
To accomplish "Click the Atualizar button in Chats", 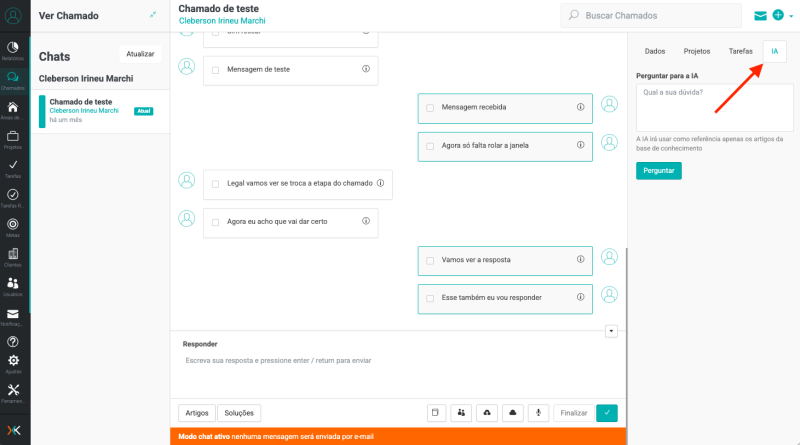I will coord(140,54).
